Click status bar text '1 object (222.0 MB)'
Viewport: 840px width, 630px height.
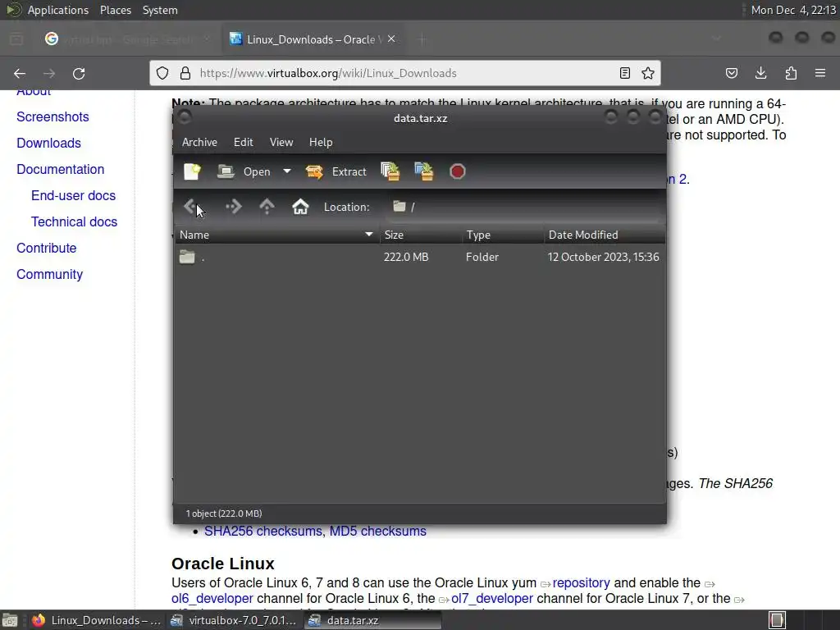[224, 514]
